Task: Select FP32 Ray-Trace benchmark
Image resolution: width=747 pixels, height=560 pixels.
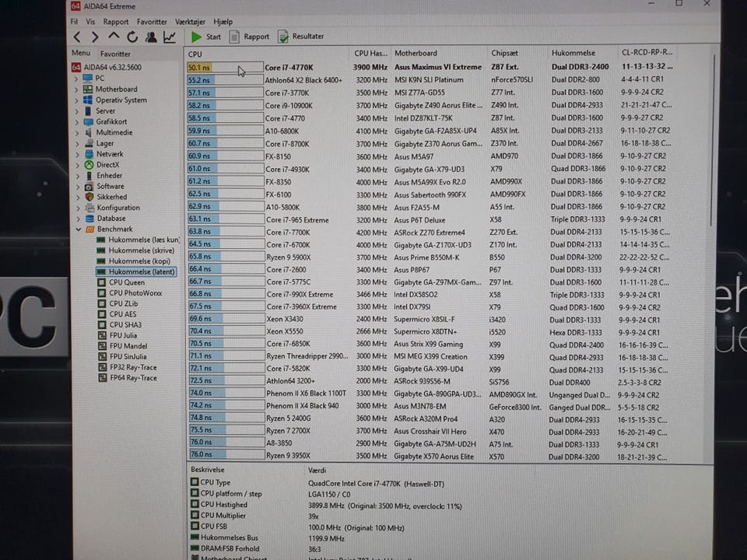Action: [x=128, y=367]
